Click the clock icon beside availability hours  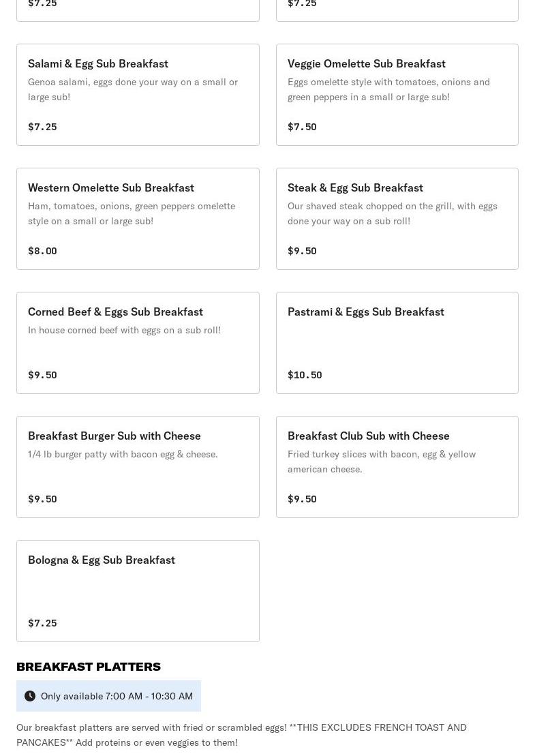click(x=30, y=696)
